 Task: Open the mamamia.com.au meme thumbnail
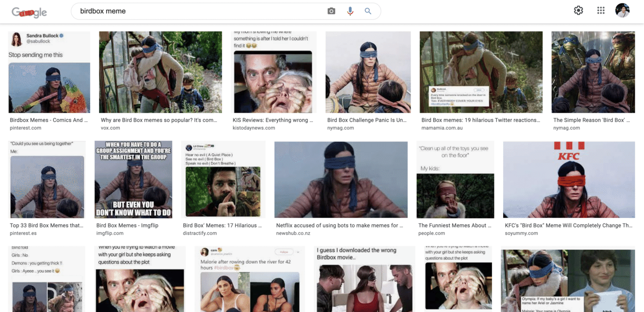481,72
